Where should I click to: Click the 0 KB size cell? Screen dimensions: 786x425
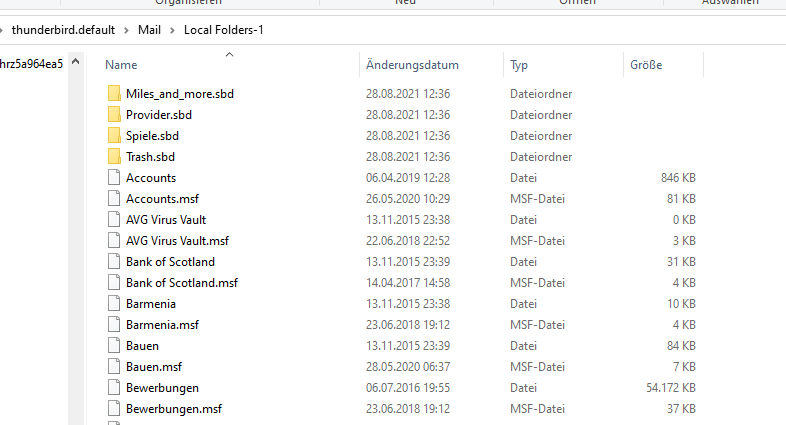(684, 220)
